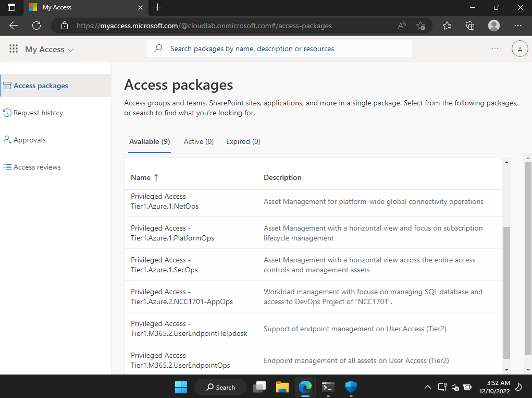Show hidden system tray icons chevron

tap(427, 387)
